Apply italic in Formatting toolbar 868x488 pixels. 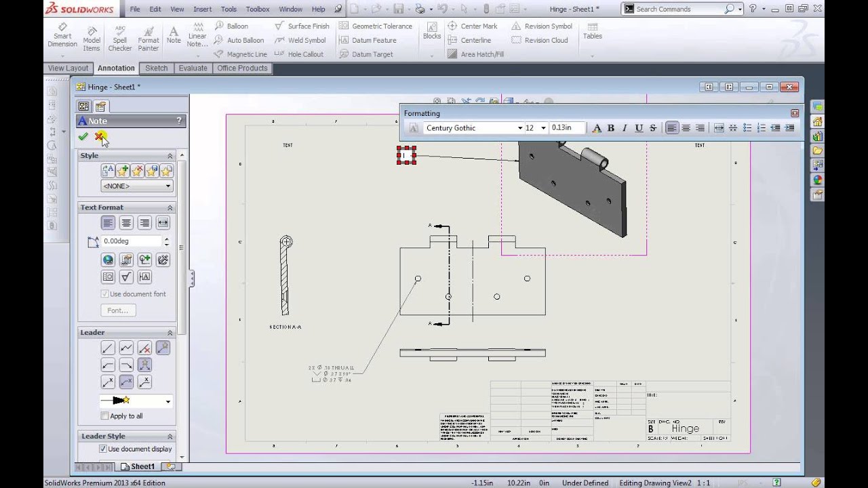click(625, 128)
